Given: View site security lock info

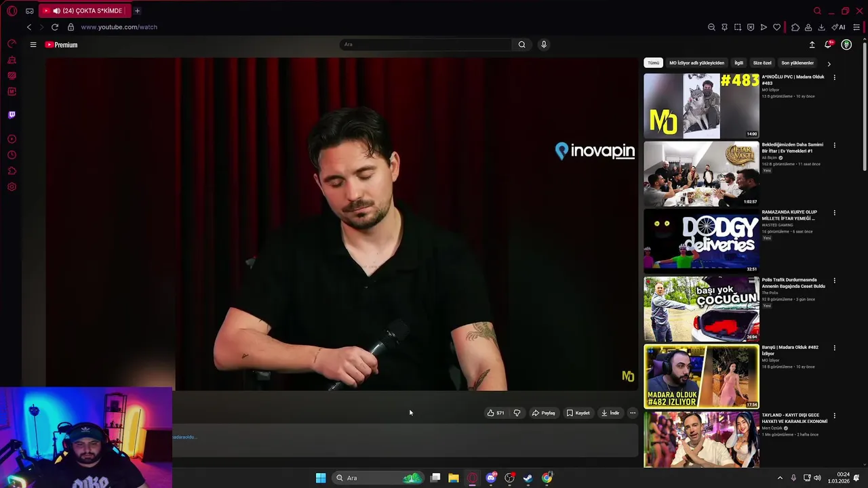Looking at the screenshot, I should click(71, 27).
